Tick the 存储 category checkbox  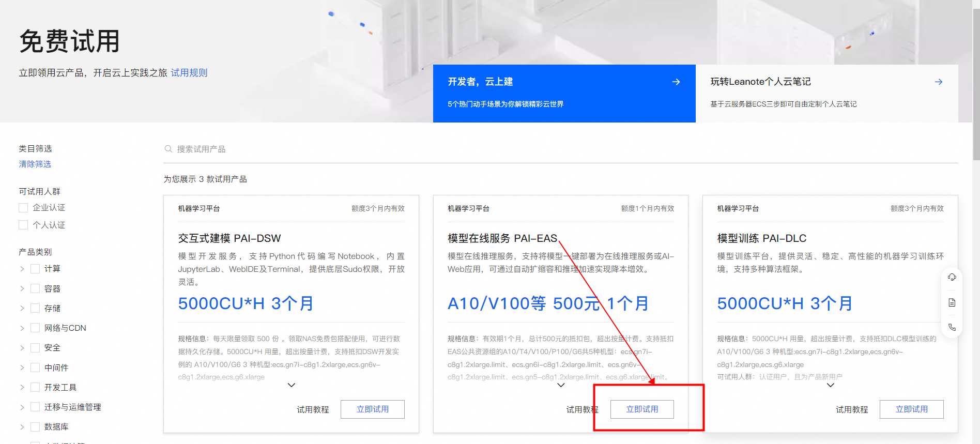coord(35,308)
